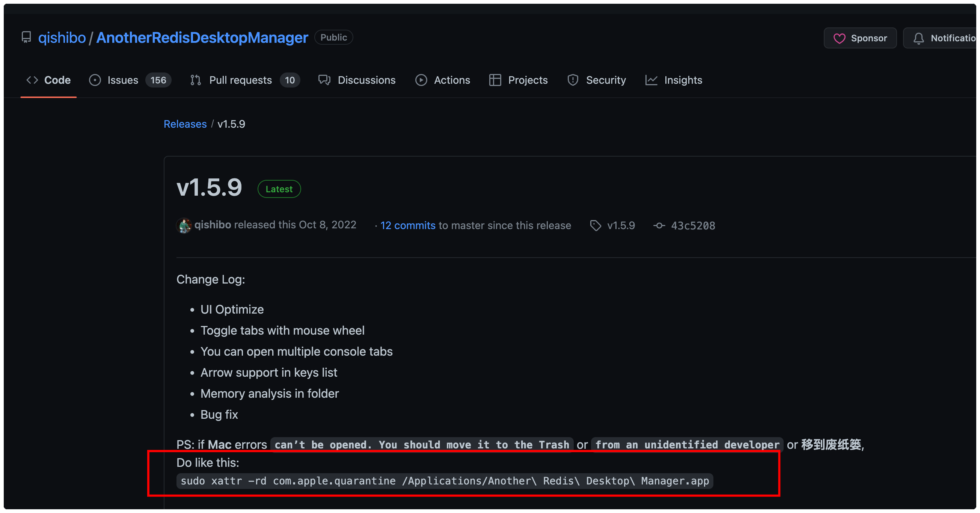980x513 pixels.
Task: Click the repository book icon
Action: pos(26,37)
